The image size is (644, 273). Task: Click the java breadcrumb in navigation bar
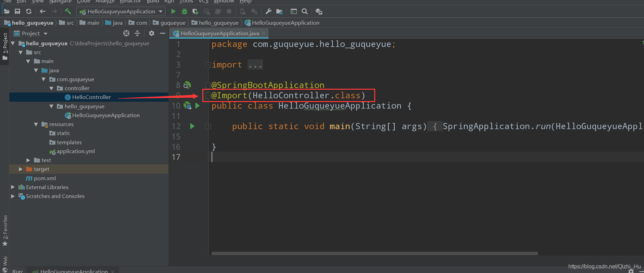(x=114, y=23)
